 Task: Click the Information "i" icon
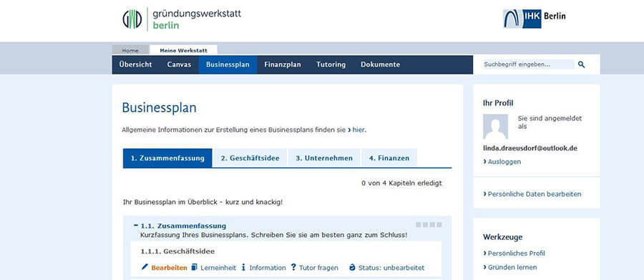tap(243, 267)
